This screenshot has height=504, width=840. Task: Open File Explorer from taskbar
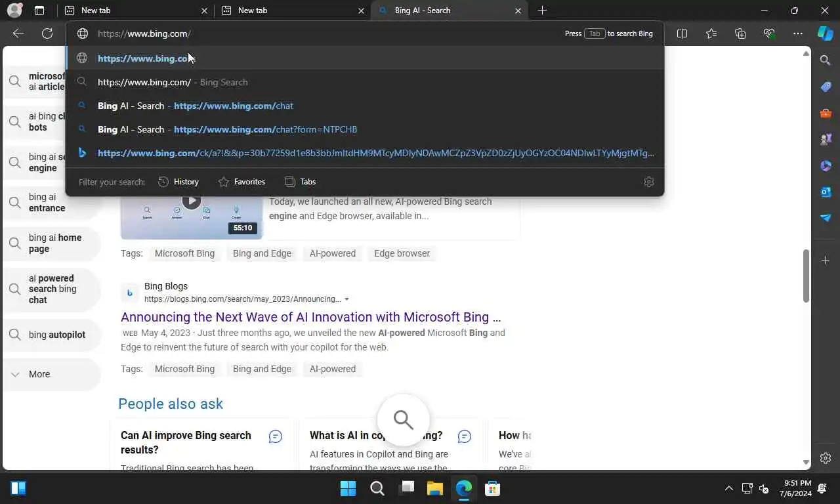click(434, 488)
